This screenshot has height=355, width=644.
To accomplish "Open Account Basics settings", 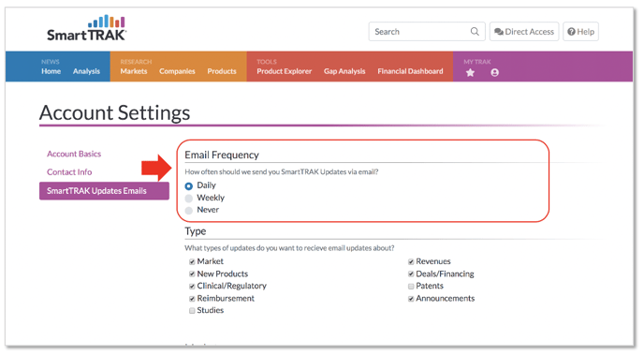I will [74, 154].
